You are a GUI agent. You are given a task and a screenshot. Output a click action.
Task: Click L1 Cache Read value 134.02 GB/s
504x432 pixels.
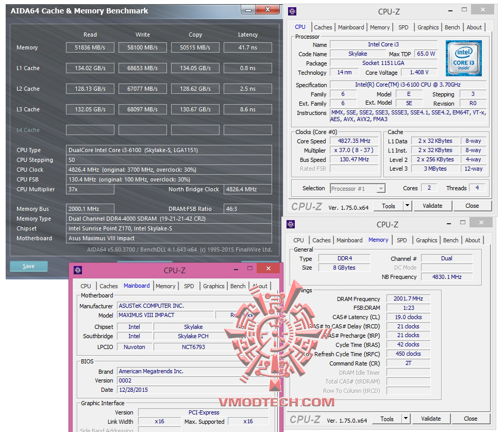[90, 68]
